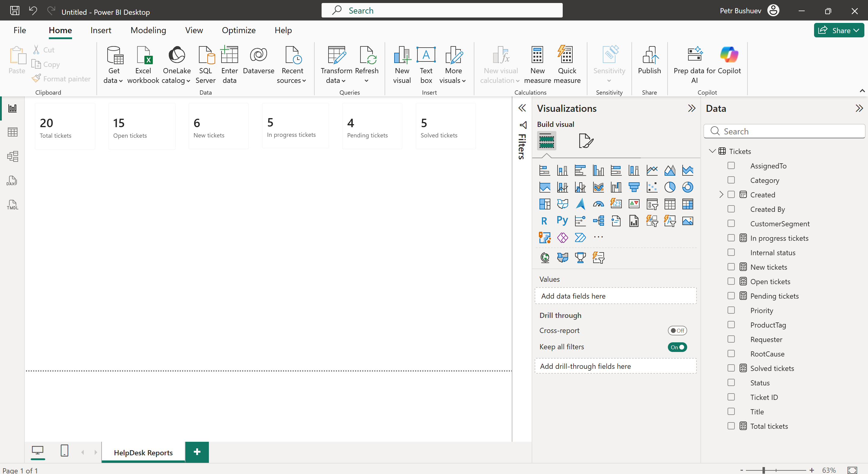Select the Donut chart visual

pos(688,187)
